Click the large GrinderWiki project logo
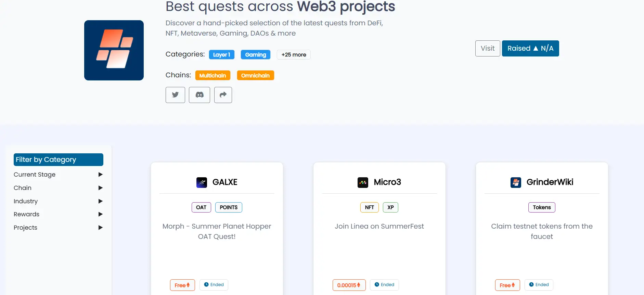The height and width of the screenshot is (295, 644). tap(114, 50)
